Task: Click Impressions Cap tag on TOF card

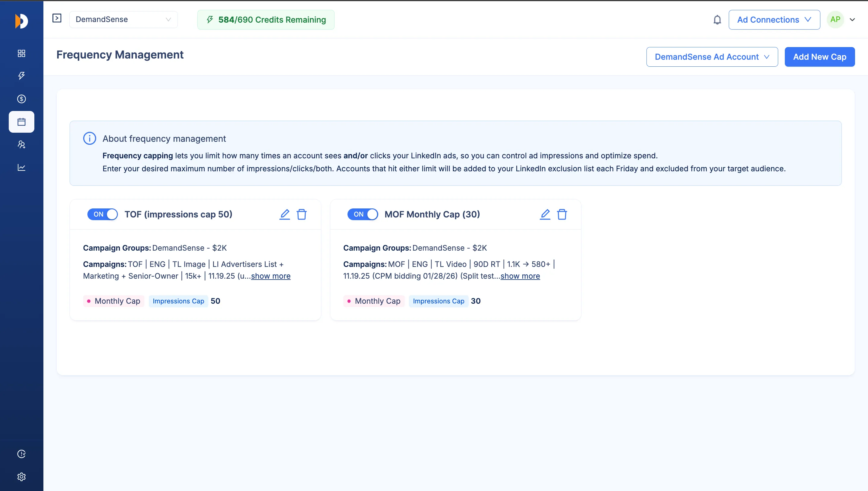Action: pos(178,301)
